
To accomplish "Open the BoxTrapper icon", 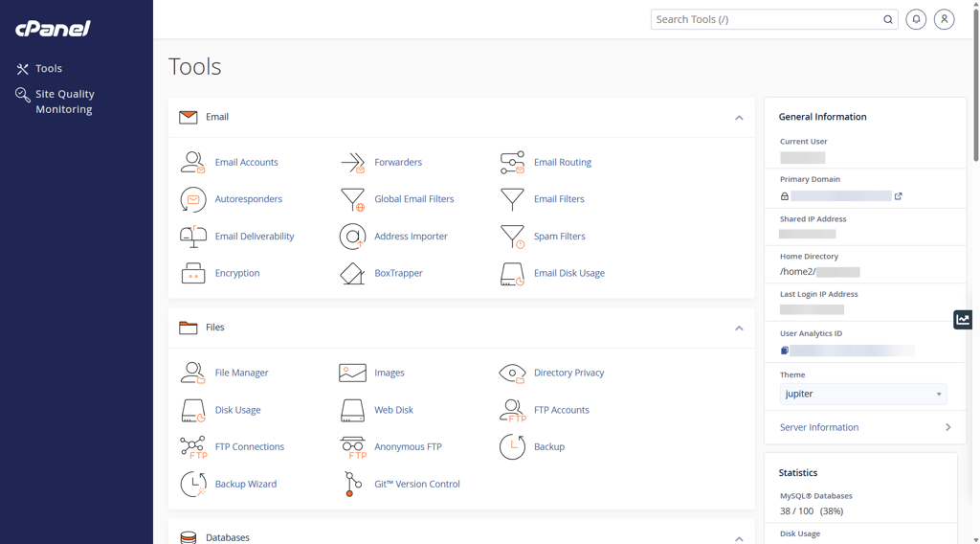I will (x=352, y=273).
